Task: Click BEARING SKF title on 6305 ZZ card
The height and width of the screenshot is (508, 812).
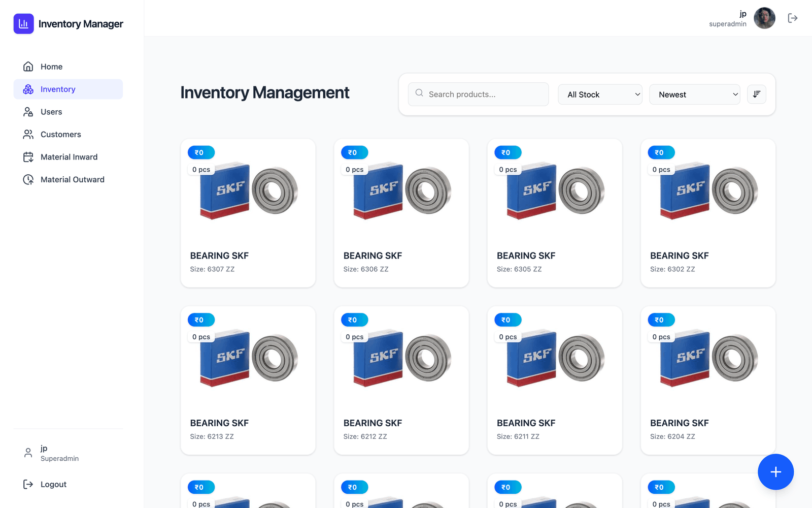Action: click(x=526, y=256)
